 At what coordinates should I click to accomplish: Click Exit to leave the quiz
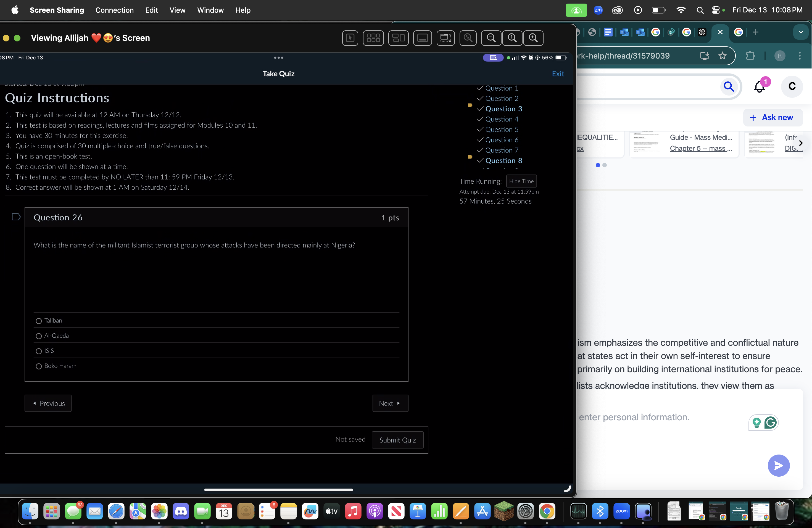click(558, 74)
